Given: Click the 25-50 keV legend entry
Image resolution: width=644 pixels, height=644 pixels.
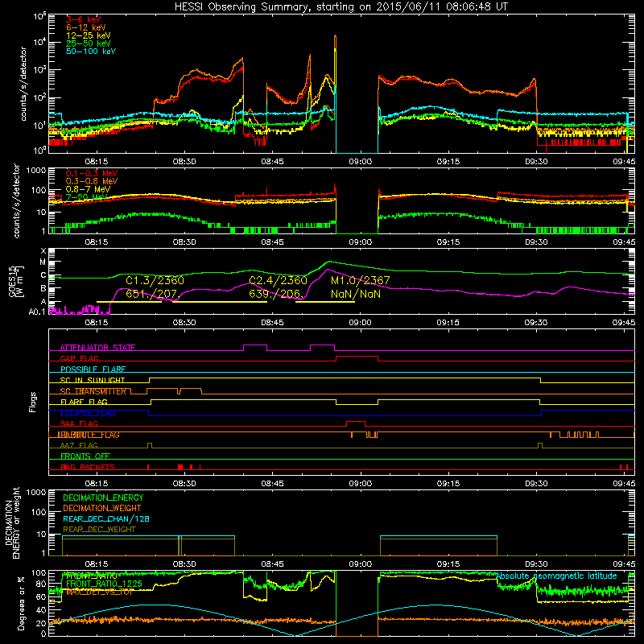Looking at the screenshot, I should coord(89,43).
